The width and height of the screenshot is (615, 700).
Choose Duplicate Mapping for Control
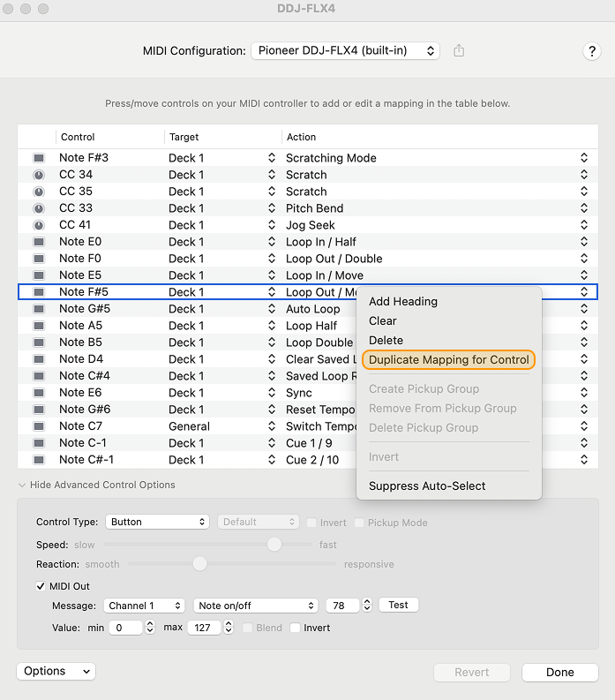coord(448,359)
